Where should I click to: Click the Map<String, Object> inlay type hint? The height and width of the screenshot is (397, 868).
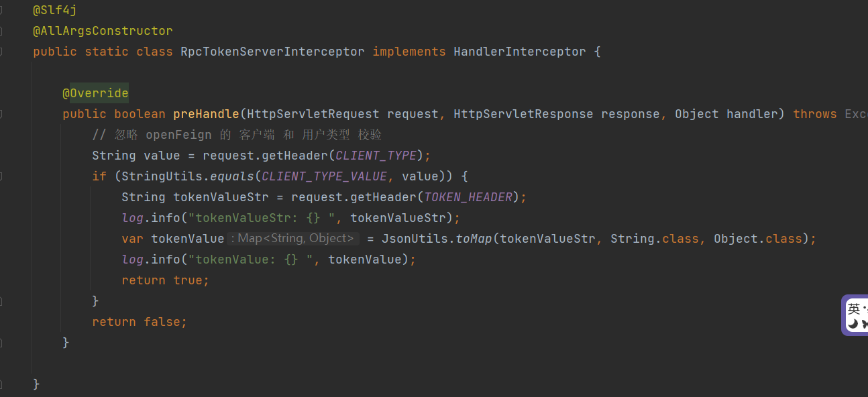click(x=293, y=238)
